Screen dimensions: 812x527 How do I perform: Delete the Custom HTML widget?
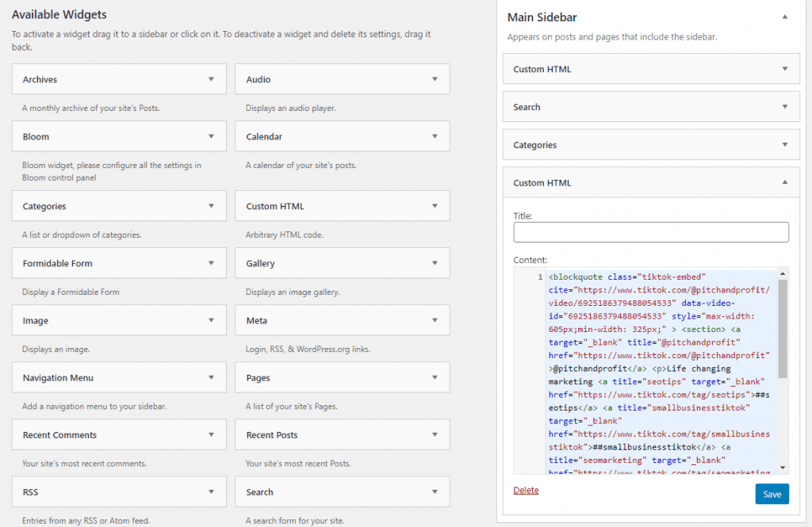point(526,490)
